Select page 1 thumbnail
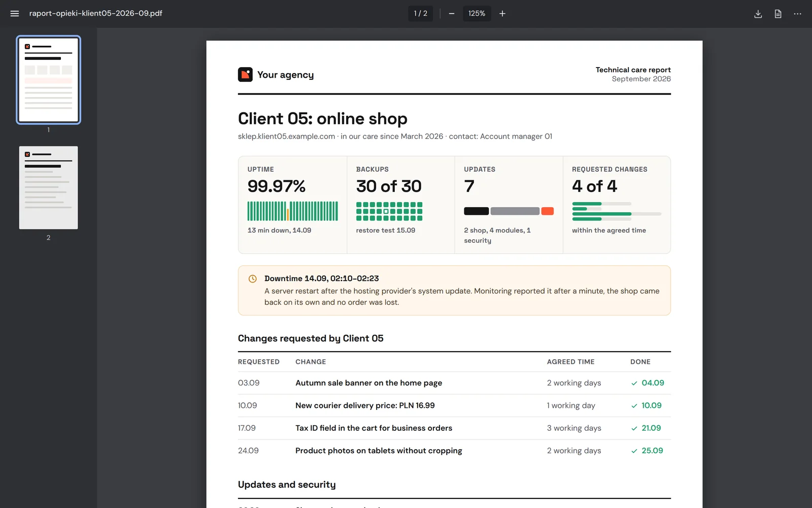This screenshot has width=812, height=508. (x=49, y=80)
